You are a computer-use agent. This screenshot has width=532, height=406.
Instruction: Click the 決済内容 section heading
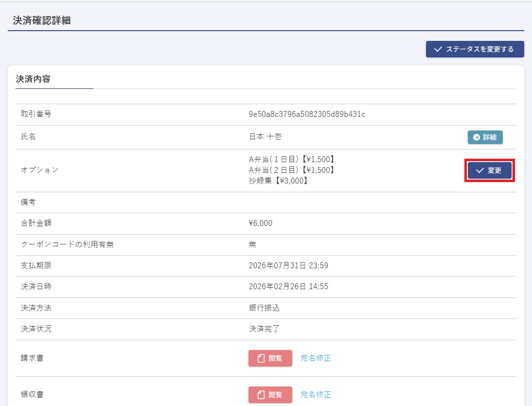[x=33, y=79]
